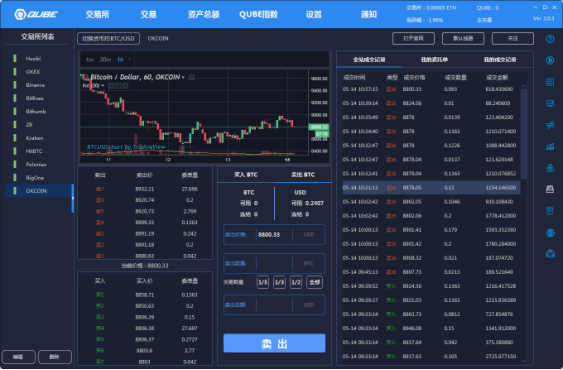Click the inbox tray sidebar icon
The height and width of the screenshot is (370, 563).
550,189
